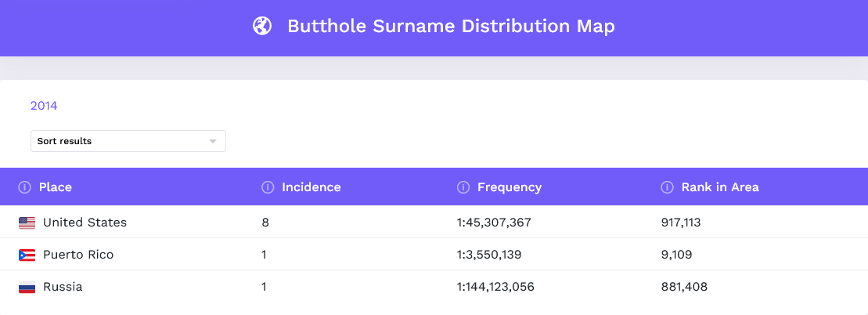Open the Sort results dropdown
The image size is (868, 315).
pos(128,141)
